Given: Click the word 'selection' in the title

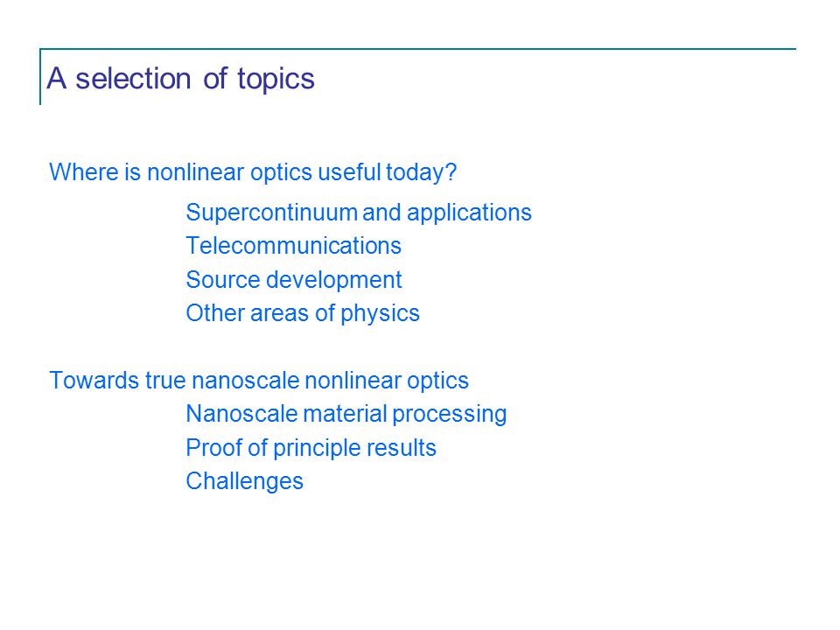Looking at the screenshot, I should (x=133, y=79).
